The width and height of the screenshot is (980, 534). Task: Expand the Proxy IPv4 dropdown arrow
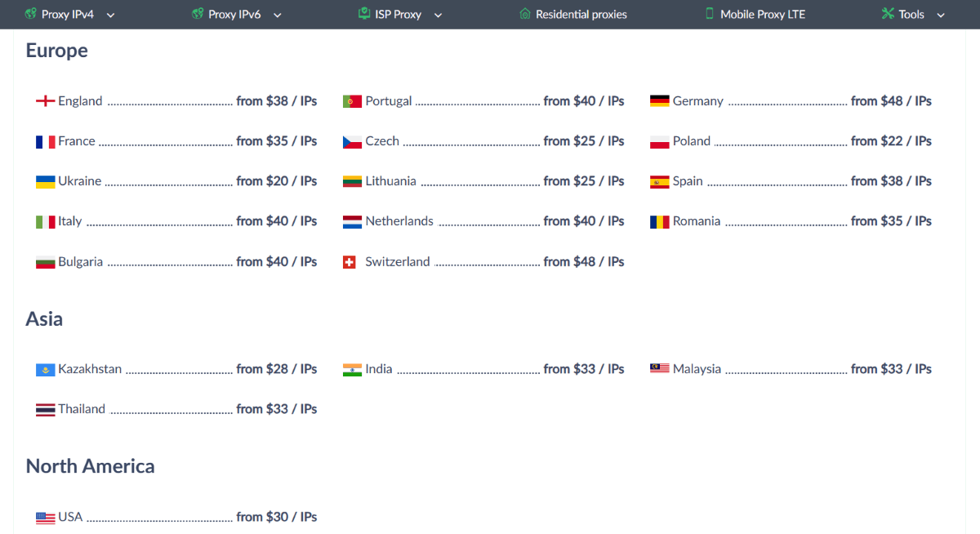tap(111, 15)
